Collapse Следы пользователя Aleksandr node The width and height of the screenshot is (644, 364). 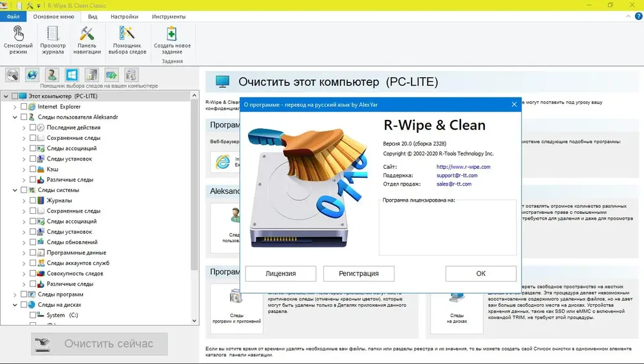[x=15, y=117]
